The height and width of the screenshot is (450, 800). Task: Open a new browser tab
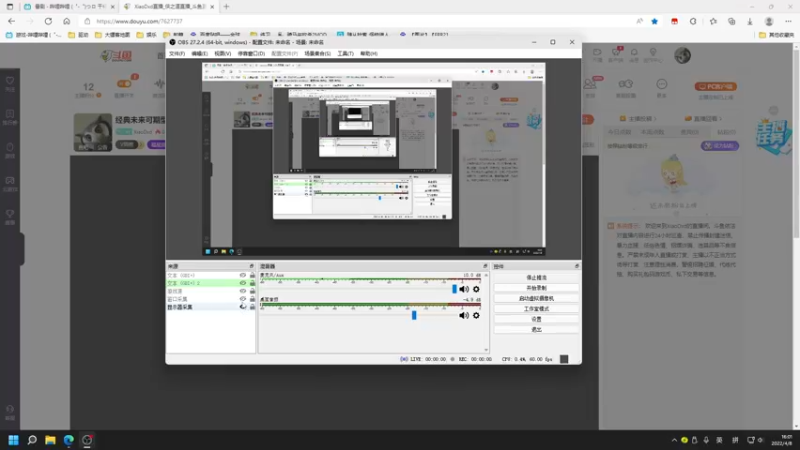click(227, 7)
